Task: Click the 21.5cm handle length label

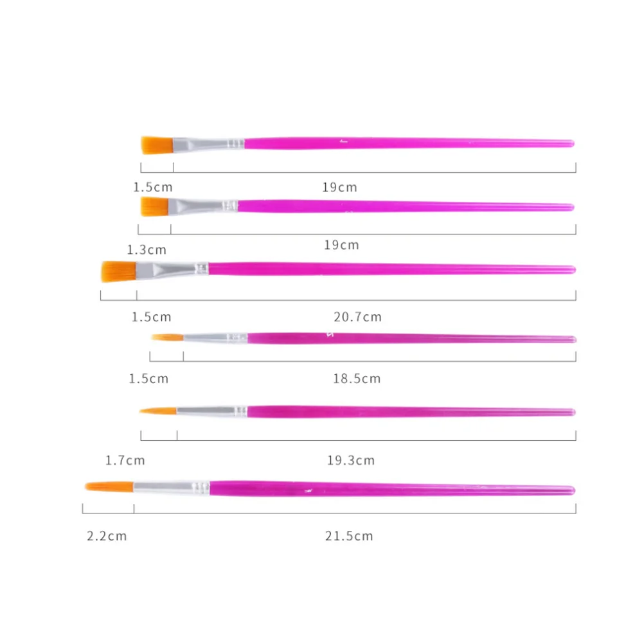Action: pyautogui.click(x=348, y=536)
